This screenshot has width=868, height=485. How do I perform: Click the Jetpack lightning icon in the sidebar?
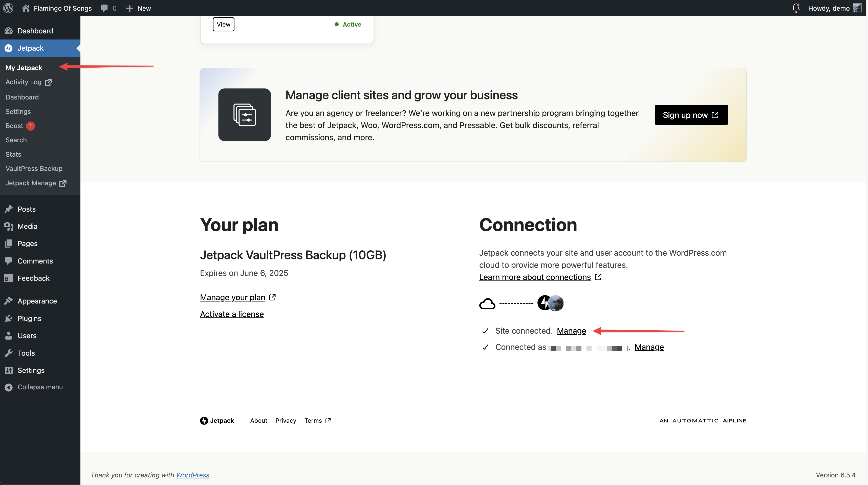[9, 48]
